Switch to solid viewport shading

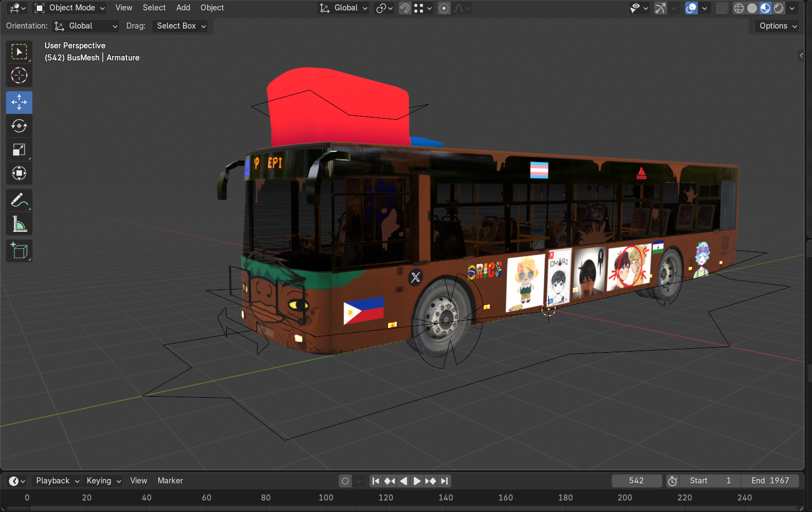tap(752, 8)
